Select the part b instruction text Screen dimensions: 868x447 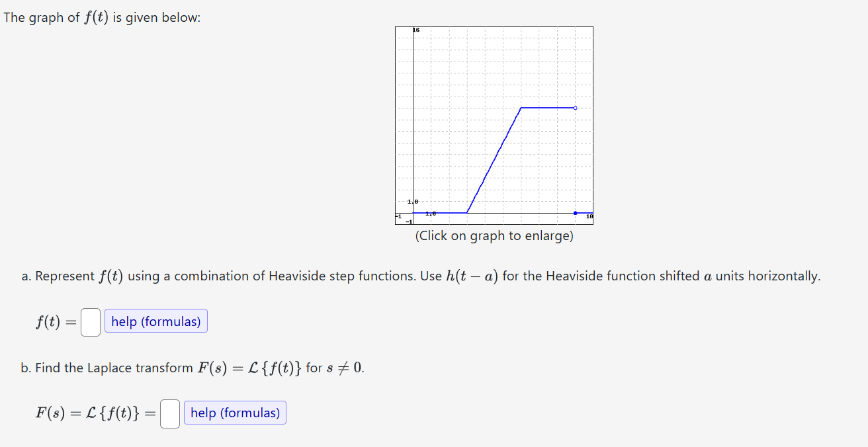[x=192, y=367]
